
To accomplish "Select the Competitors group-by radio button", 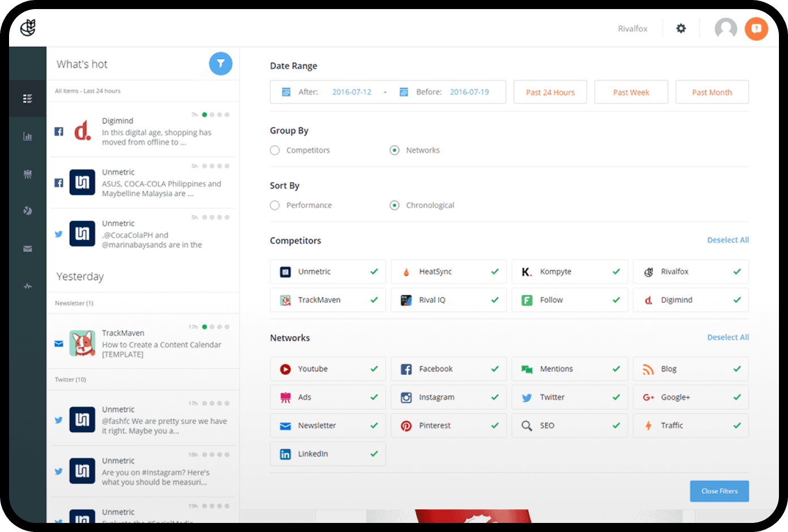I will tap(275, 150).
